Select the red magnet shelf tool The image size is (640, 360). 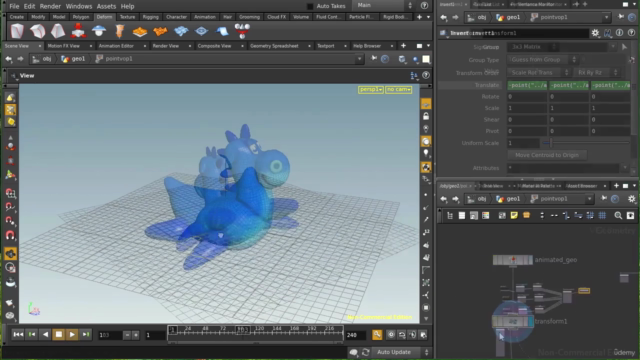point(242,31)
